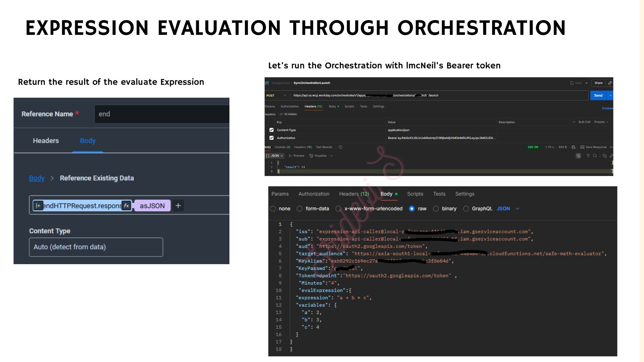Open Tests tab in lower Postman panel

pos(439,194)
